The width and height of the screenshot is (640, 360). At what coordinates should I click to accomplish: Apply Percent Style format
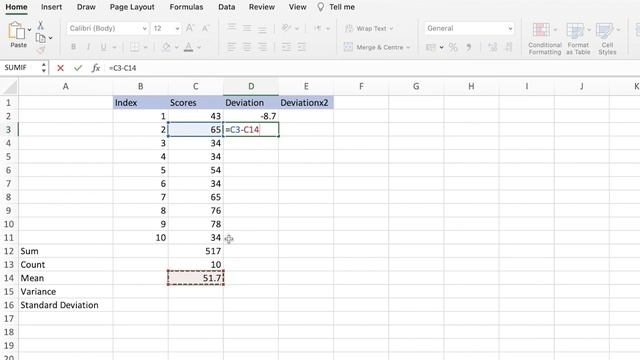[x=453, y=47]
